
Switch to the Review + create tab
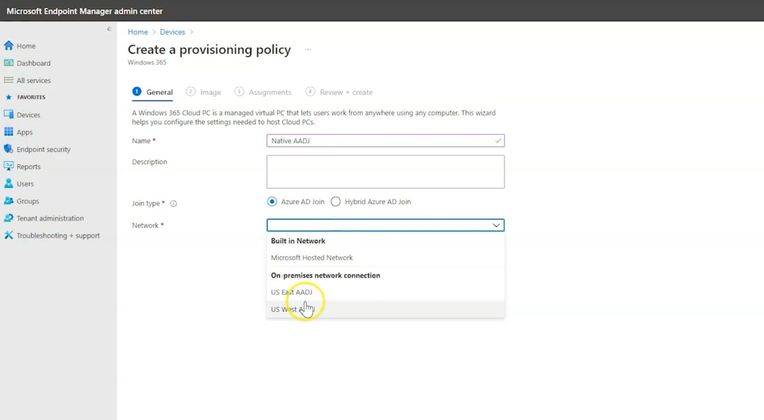click(339, 92)
